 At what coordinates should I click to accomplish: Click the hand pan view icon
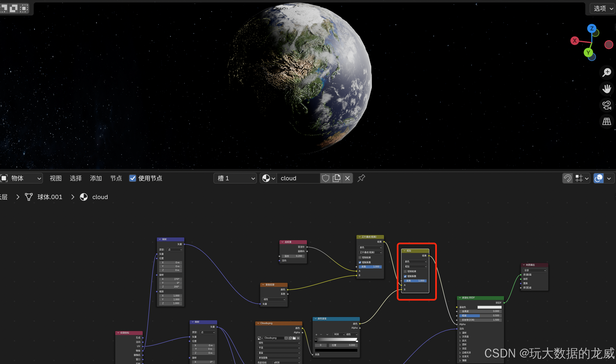607,89
